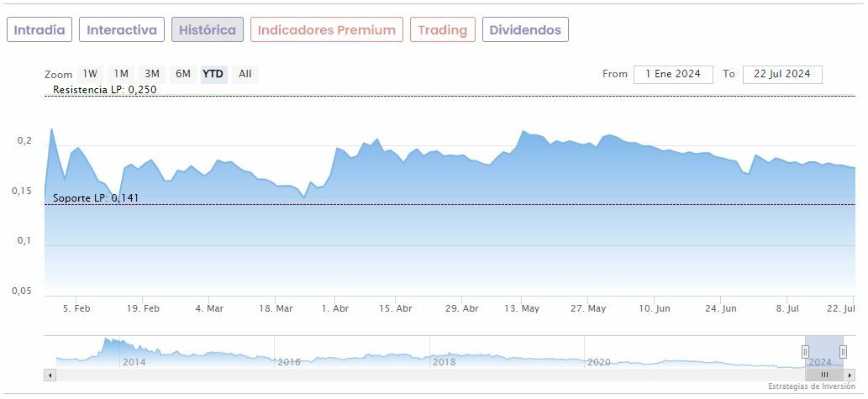The width and height of the screenshot is (868, 399).
Task: Select the Histórica tab
Action: [x=208, y=30]
